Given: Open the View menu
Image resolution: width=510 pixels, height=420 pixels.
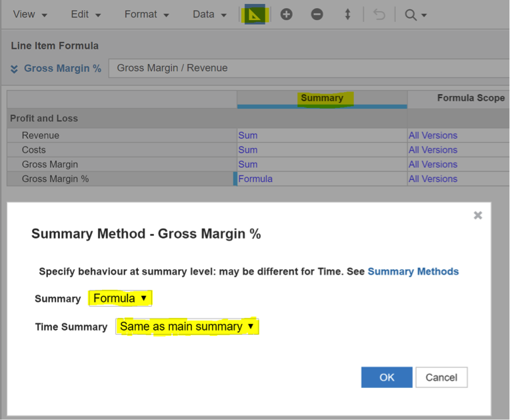Looking at the screenshot, I should [30, 14].
